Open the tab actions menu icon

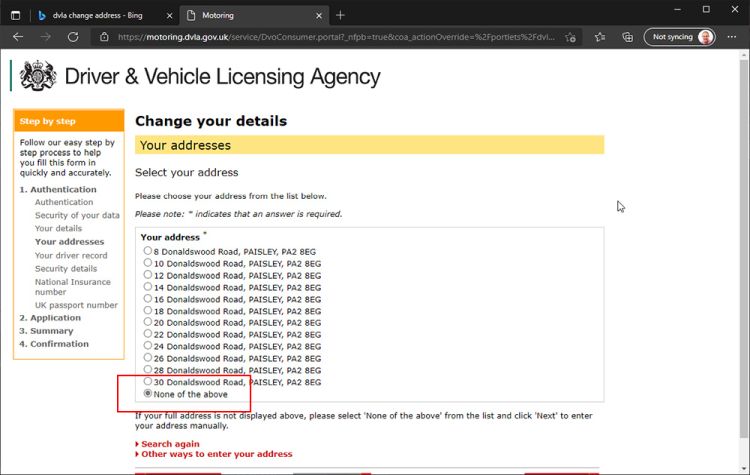coord(15,15)
